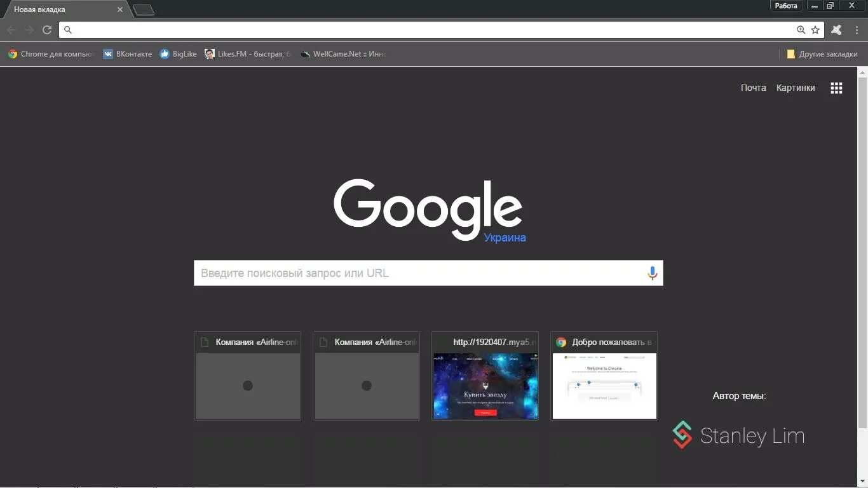Image resolution: width=868 pixels, height=488 pixels.
Task: Open the first Компания «Airline-online» thumbnail
Action: (248, 376)
